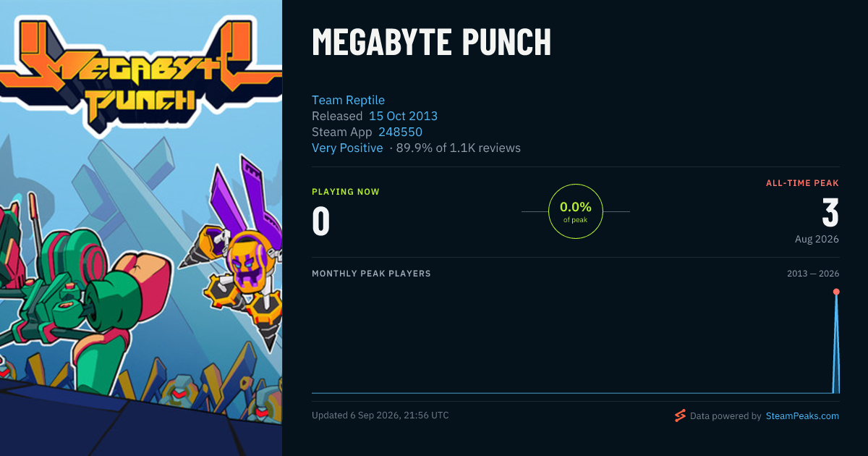The width and height of the screenshot is (868, 456).
Task: Click the MEGABYTE PUNCH title heading
Action: pyautogui.click(x=432, y=43)
